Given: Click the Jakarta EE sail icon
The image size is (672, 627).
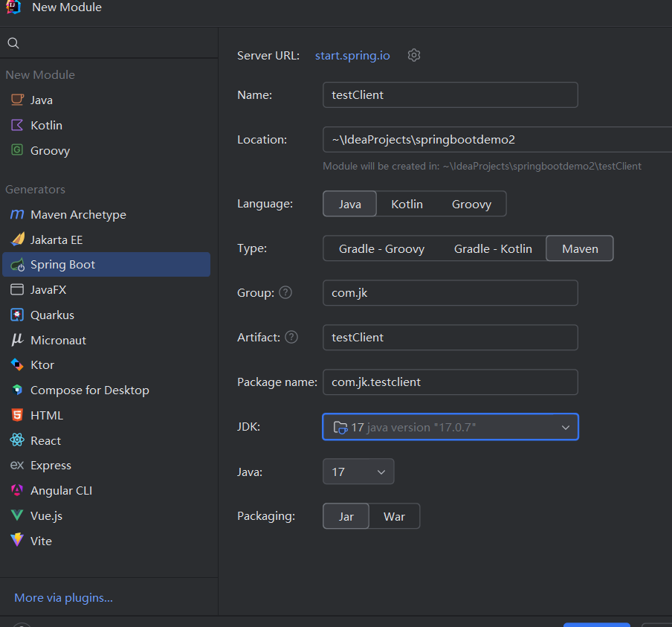Looking at the screenshot, I should [x=17, y=239].
